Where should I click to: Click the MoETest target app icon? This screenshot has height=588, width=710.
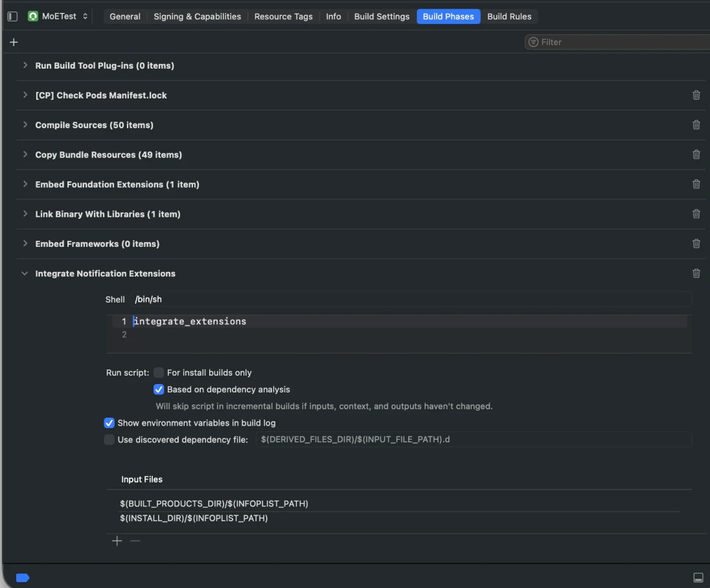tap(32, 16)
